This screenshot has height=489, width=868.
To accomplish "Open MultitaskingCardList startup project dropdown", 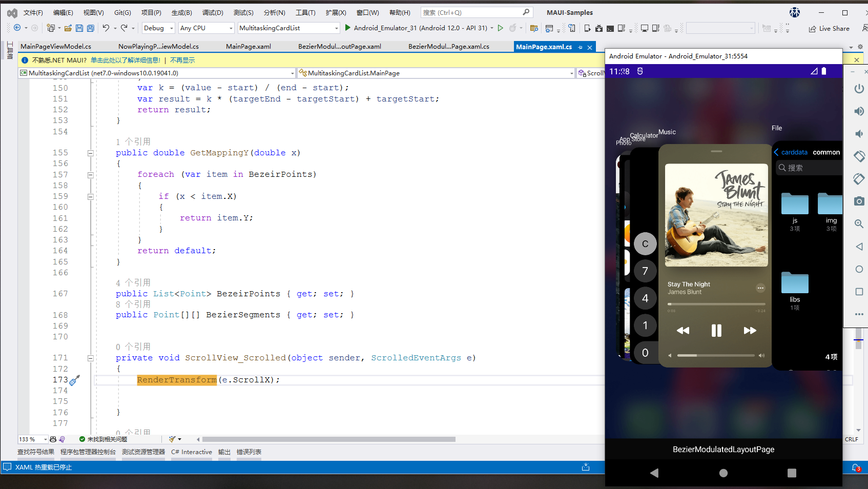I will point(288,28).
